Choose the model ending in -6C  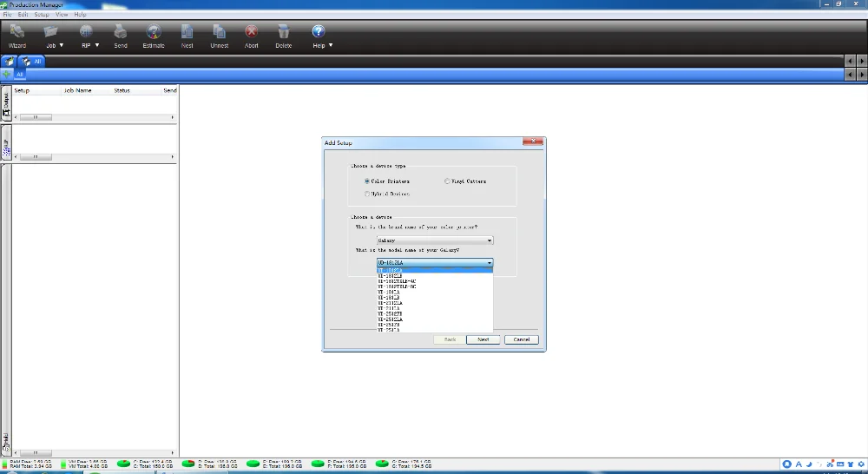pyautogui.click(x=435, y=286)
